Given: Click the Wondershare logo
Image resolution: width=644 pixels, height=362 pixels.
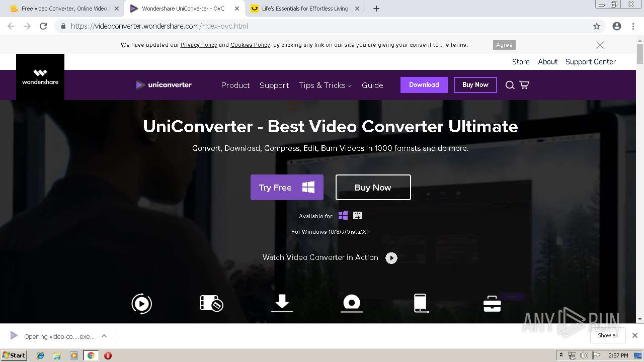Looking at the screenshot, I should [40, 76].
